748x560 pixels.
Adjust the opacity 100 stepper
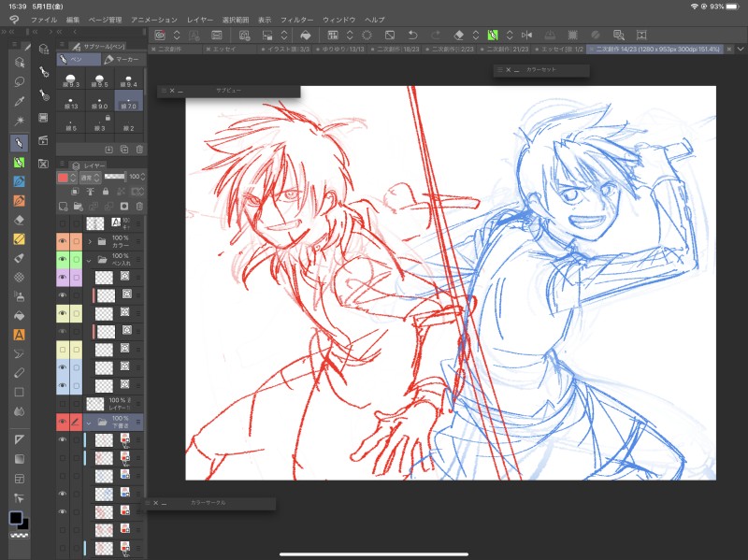(x=143, y=177)
